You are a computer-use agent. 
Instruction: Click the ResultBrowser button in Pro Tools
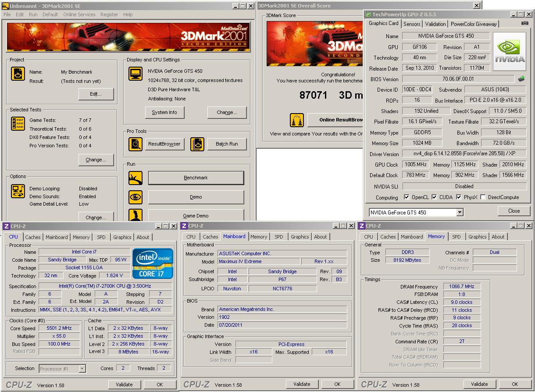(x=164, y=144)
